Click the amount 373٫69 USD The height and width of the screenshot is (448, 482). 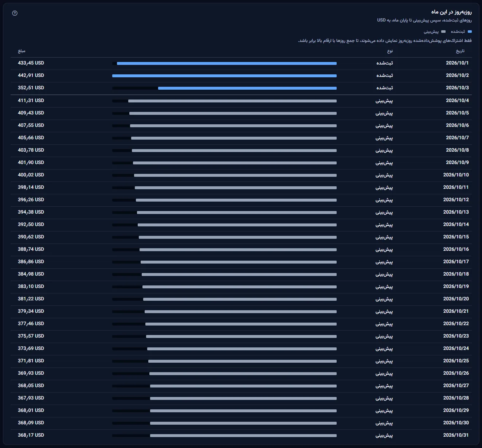[31, 348]
